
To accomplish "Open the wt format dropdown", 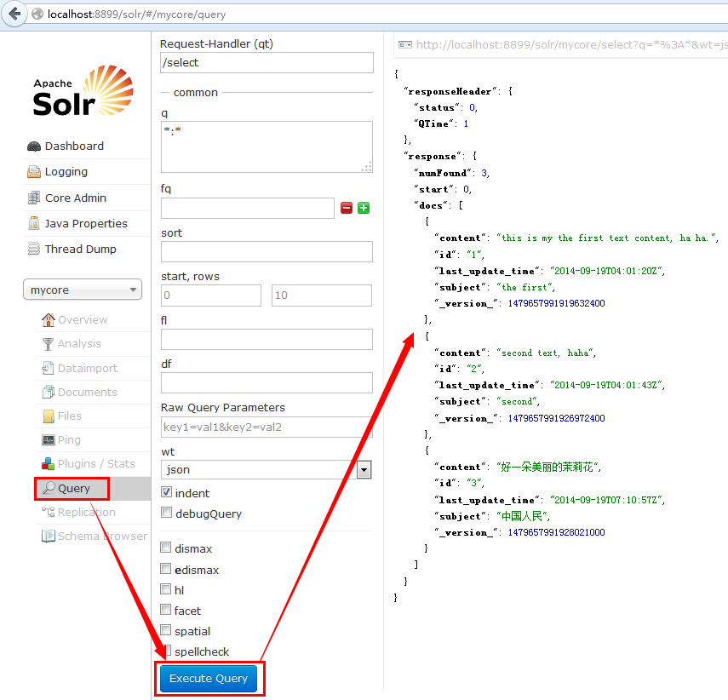I will (x=364, y=469).
